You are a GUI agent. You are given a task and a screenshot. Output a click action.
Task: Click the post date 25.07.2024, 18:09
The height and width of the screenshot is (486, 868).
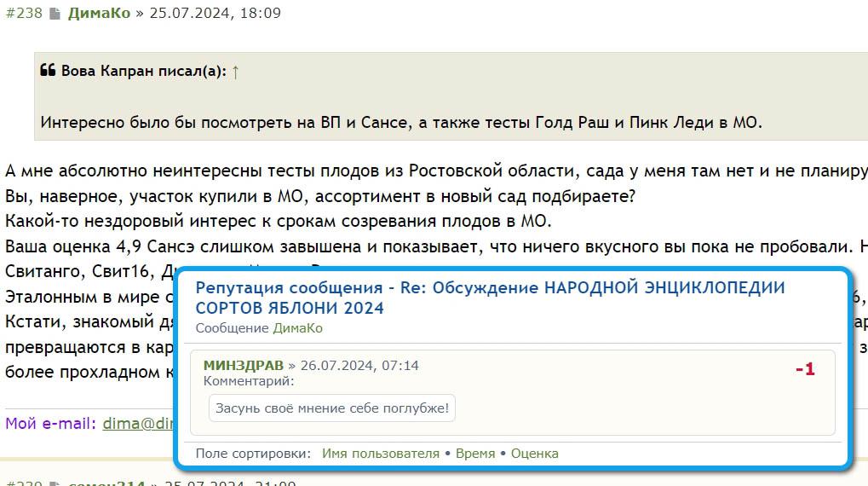tap(215, 14)
